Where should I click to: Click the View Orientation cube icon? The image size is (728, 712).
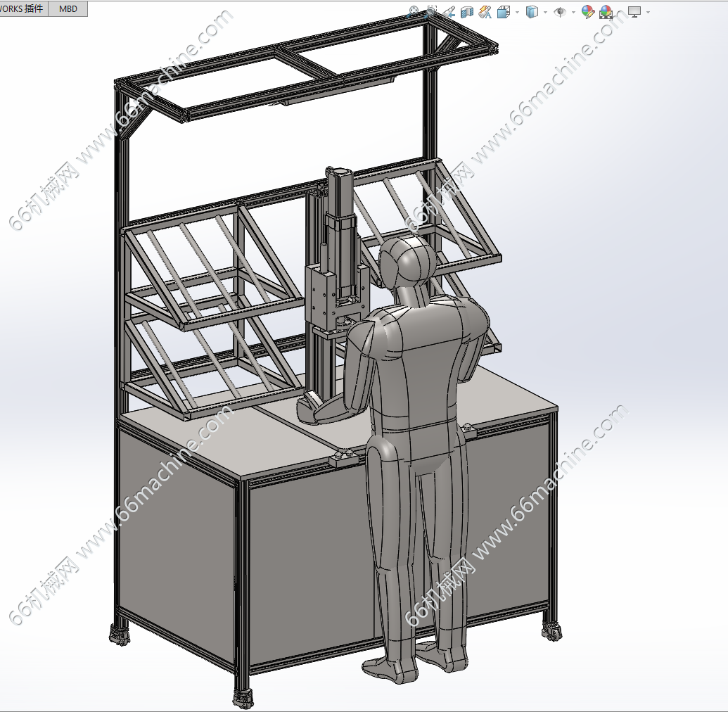pos(504,12)
